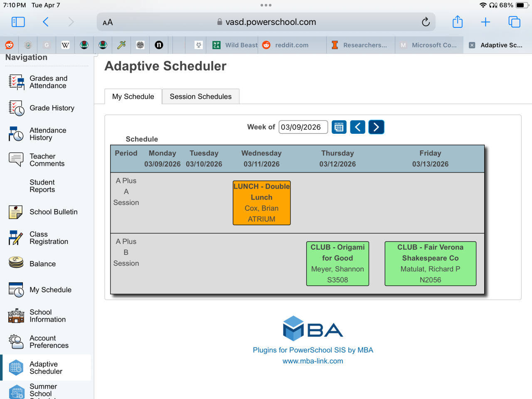Image resolution: width=532 pixels, height=399 pixels.
Task: Open School Bulletin note icon
Action: pos(16,212)
